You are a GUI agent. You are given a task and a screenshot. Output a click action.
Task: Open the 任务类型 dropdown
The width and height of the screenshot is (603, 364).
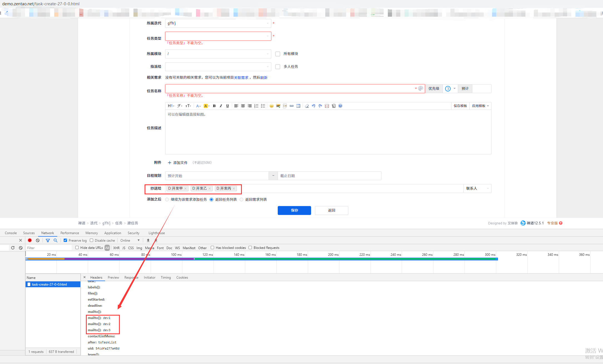coord(218,36)
